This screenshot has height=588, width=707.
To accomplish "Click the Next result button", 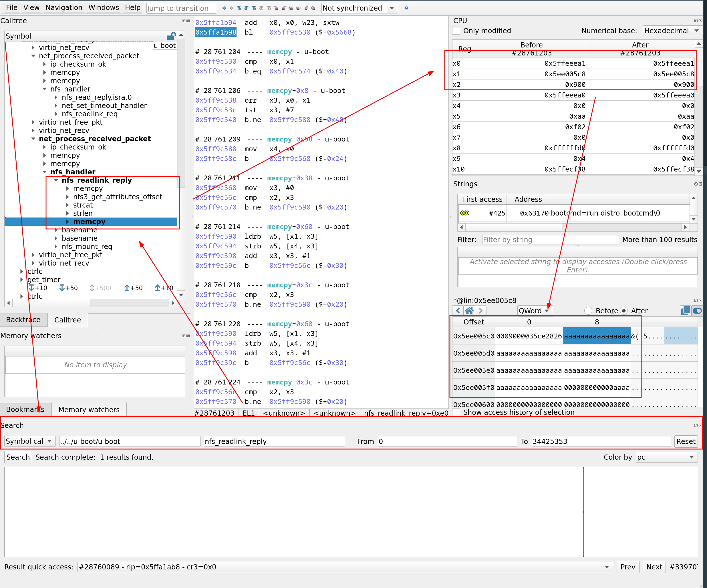I will (x=654, y=567).
